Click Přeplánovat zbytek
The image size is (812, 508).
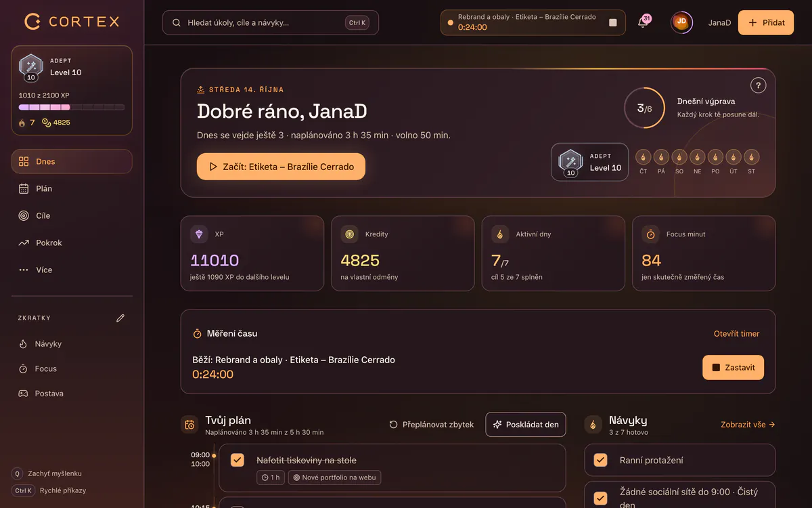[x=432, y=425]
